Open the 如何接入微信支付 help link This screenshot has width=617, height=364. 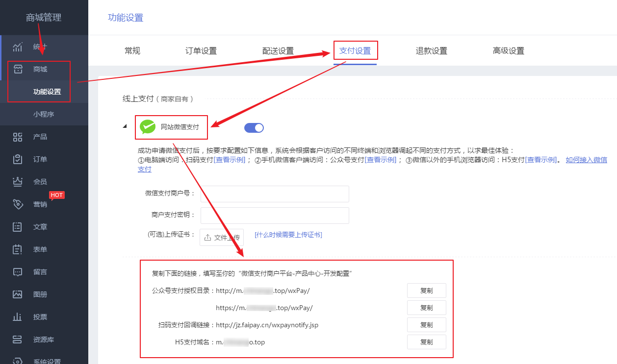587,159
